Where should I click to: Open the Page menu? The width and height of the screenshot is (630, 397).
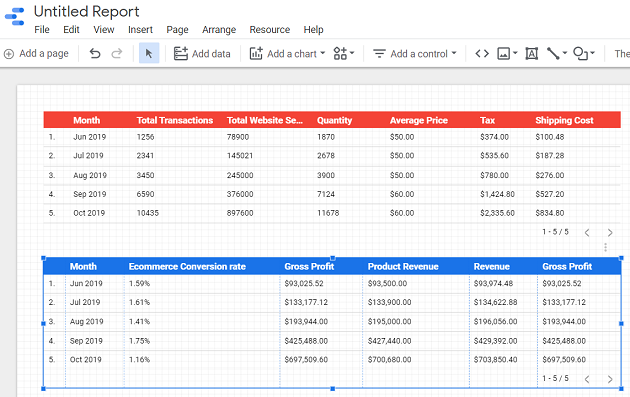coord(177,30)
